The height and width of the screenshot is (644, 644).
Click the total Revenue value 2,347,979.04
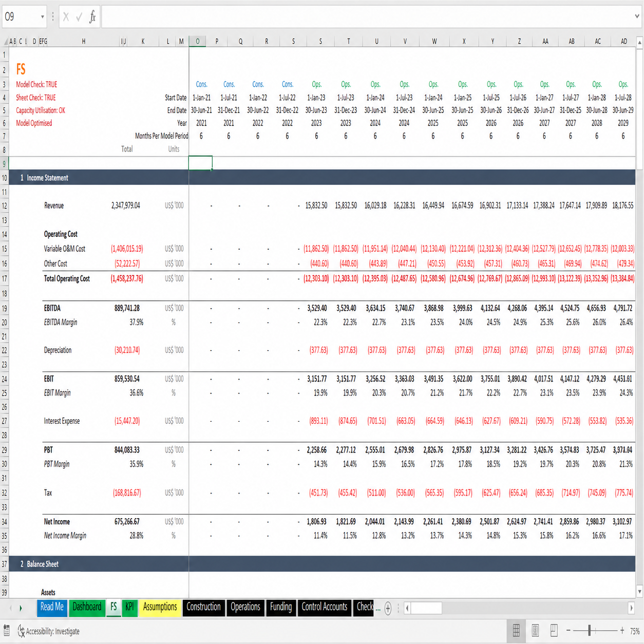pyautogui.click(x=126, y=205)
